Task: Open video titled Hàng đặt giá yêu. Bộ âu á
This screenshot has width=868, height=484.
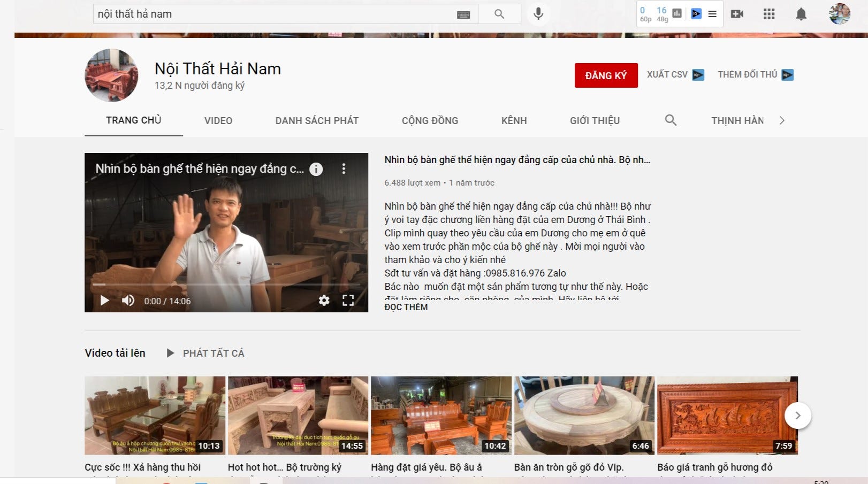Action: tap(427, 467)
